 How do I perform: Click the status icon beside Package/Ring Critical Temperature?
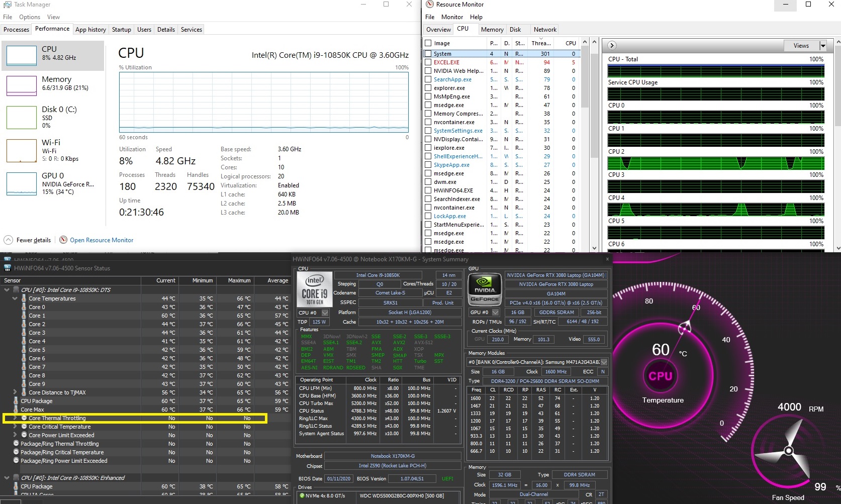16,452
